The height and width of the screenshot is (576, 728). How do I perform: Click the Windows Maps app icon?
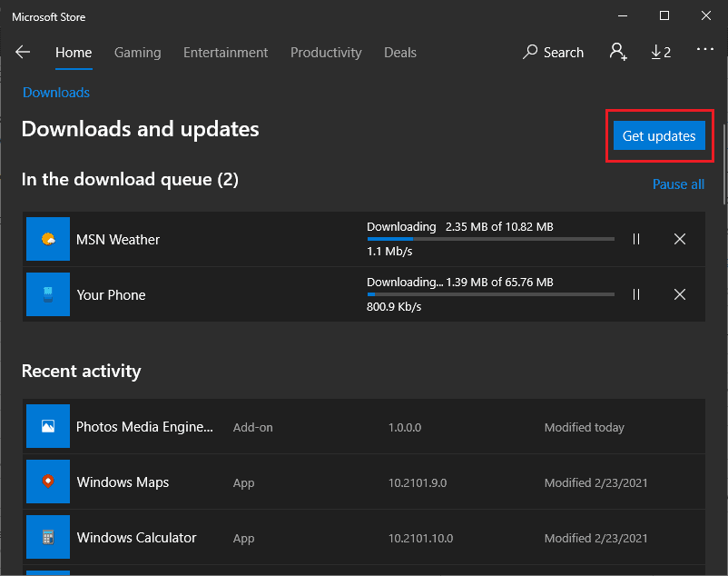tap(48, 482)
